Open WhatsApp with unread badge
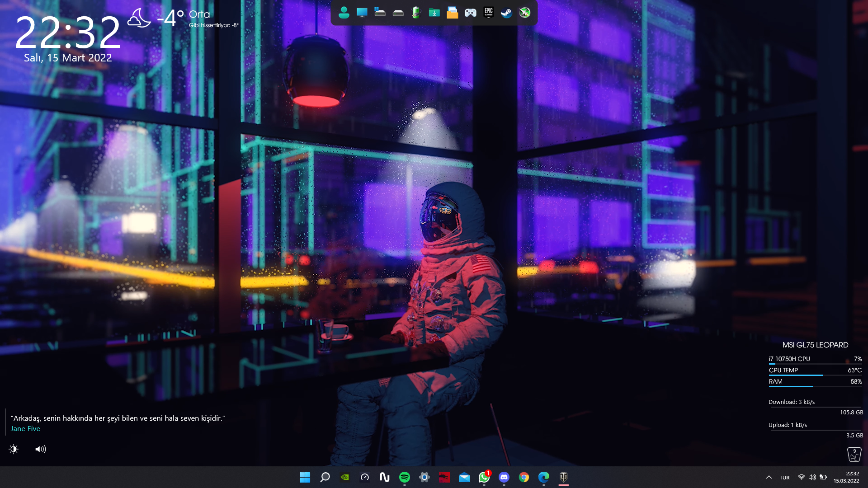This screenshot has width=868, height=488. click(x=484, y=477)
